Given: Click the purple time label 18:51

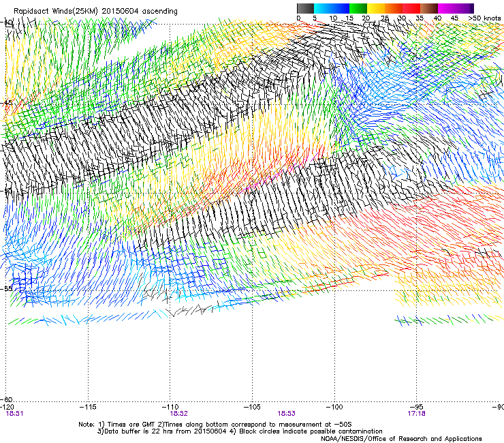Looking at the screenshot, I should click(14, 414).
